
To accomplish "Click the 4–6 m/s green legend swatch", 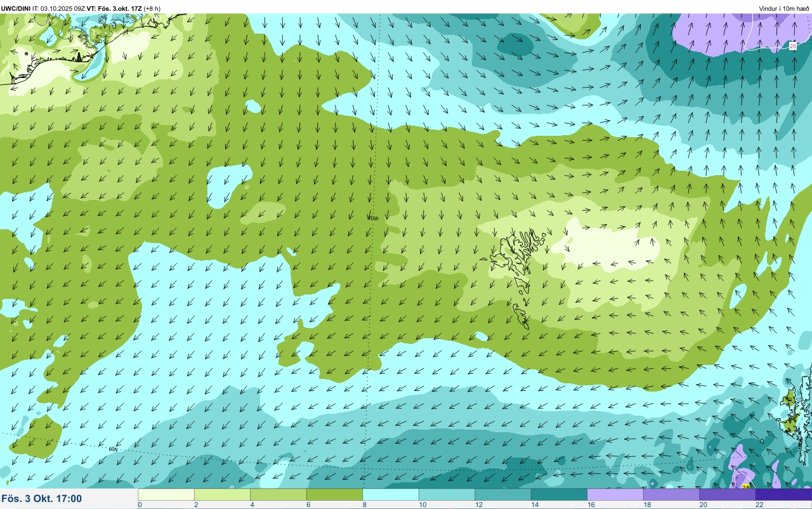I will (x=278, y=494).
